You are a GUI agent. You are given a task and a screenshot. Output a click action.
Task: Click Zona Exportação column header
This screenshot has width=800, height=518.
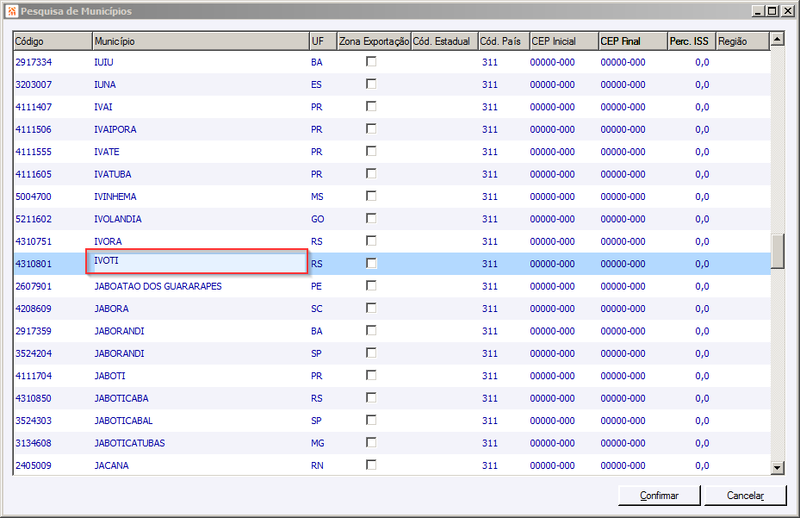(x=374, y=41)
